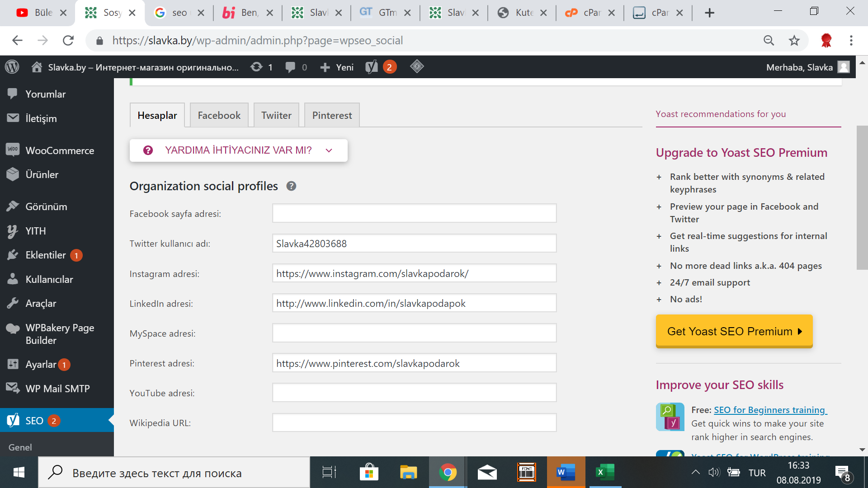Click the Twitter kullanıcı adı field
Image resolution: width=868 pixels, height=488 pixels.
414,244
